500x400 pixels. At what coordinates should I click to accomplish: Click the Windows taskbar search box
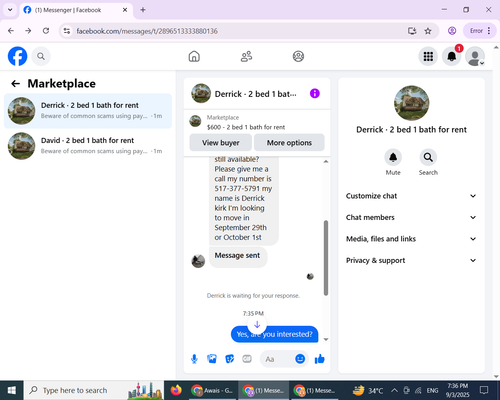click(94, 390)
